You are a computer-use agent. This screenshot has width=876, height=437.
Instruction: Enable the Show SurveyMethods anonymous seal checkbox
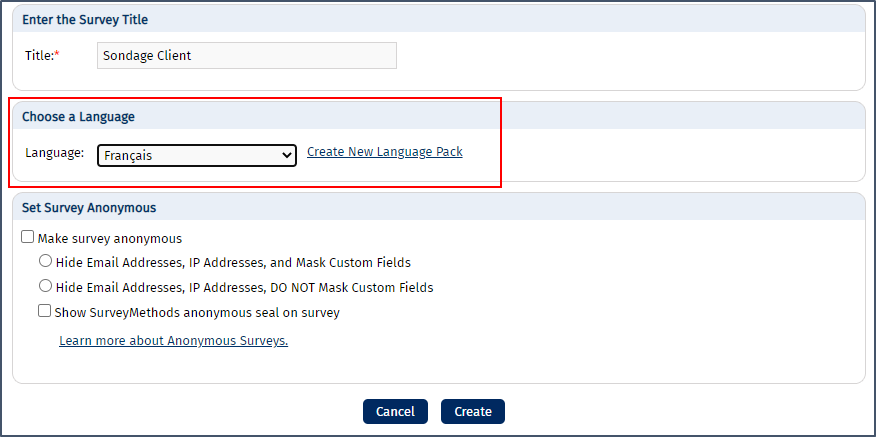point(44,311)
